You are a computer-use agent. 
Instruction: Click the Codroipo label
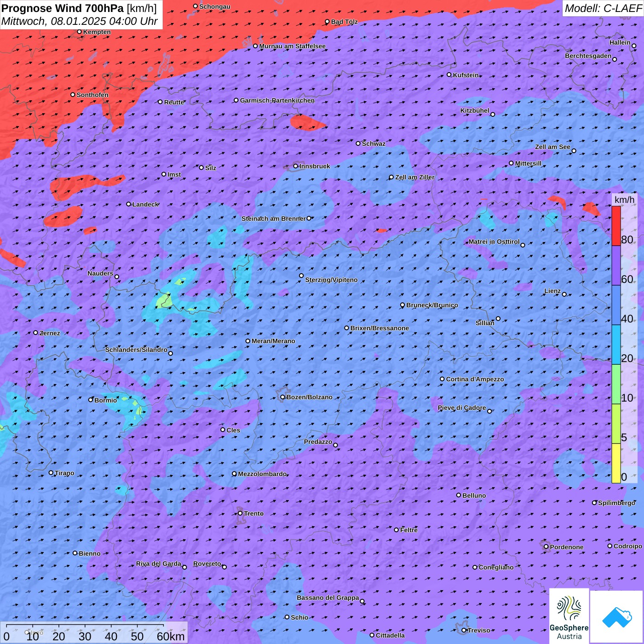tap(628, 546)
